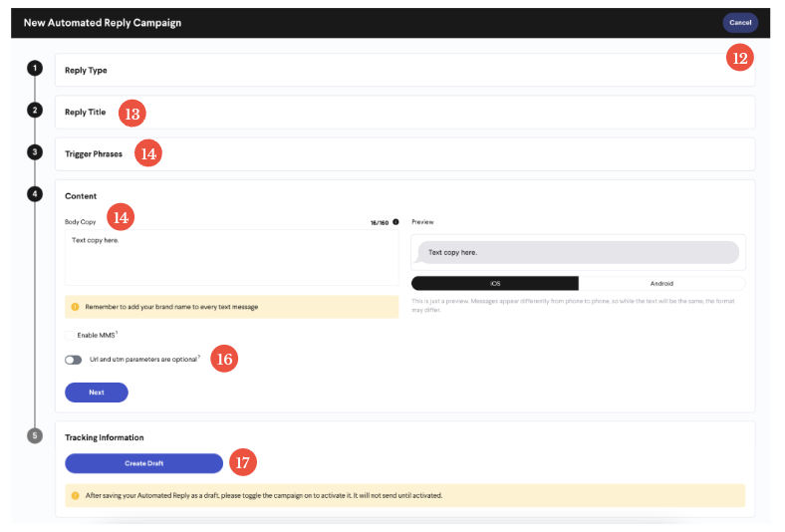Click step 5 circle indicator

[35, 436]
